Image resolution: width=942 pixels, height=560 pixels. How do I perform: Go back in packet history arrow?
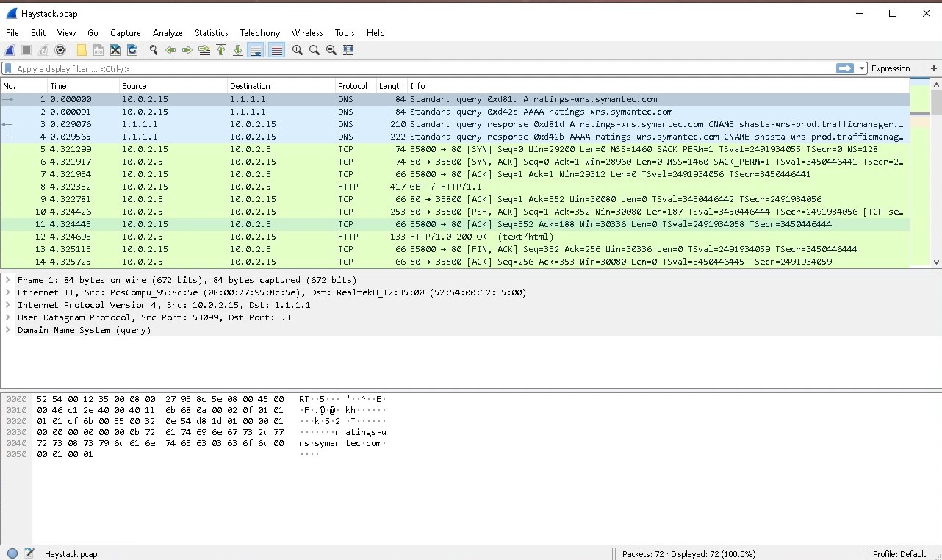pyautogui.click(x=170, y=50)
